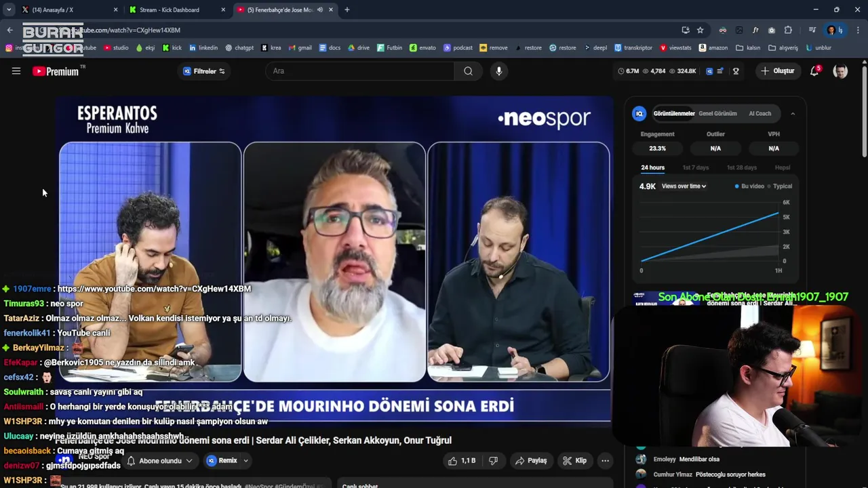
Task: Select the 1st 7 days tab
Action: point(696,167)
